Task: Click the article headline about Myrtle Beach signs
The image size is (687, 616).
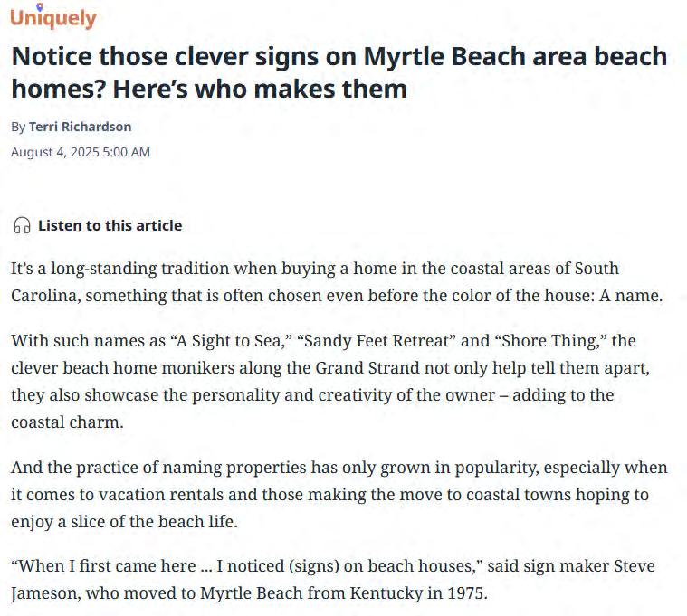Action: point(339,72)
